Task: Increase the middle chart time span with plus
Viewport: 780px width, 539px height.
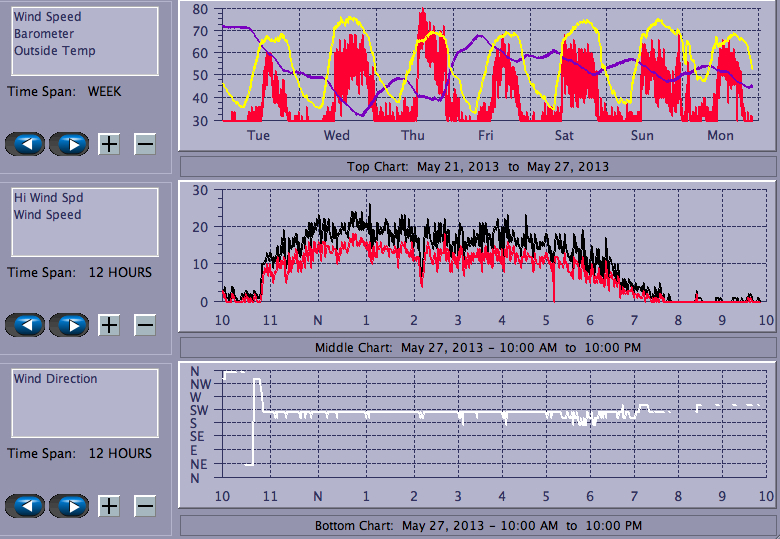Action: [109, 325]
